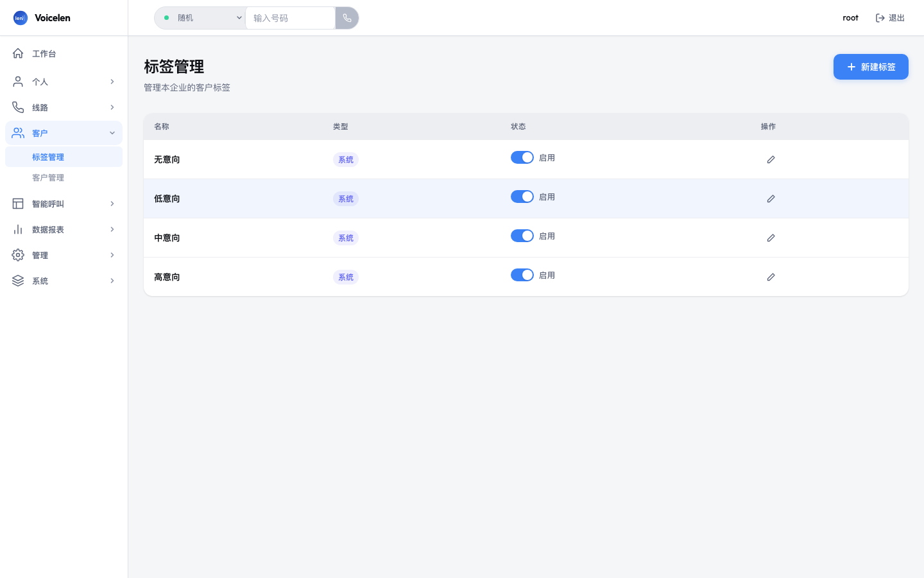
Task: Click the plus icon in 新建标签 button
Action: click(851, 67)
